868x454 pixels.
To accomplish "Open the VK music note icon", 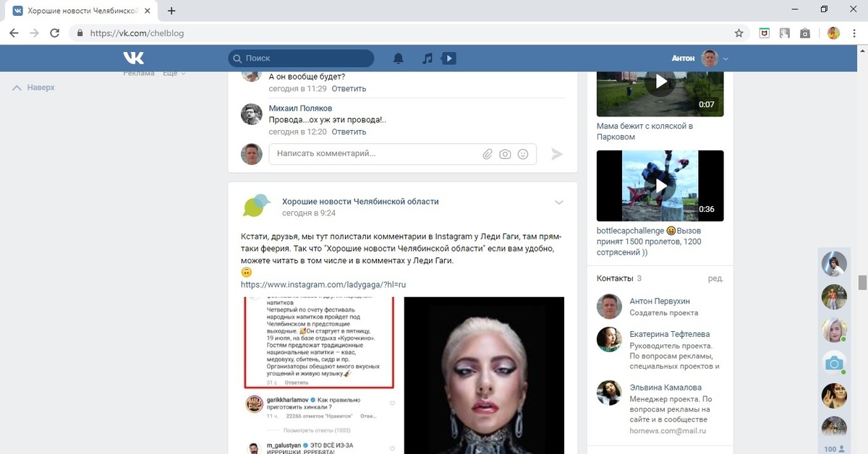I will pos(427,59).
